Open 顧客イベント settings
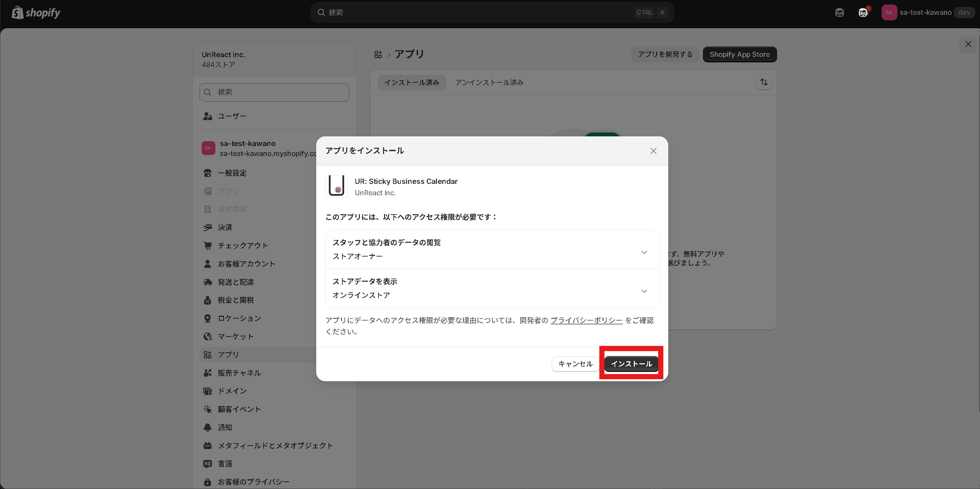The height and width of the screenshot is (489, 980). [x=274, y=409]
